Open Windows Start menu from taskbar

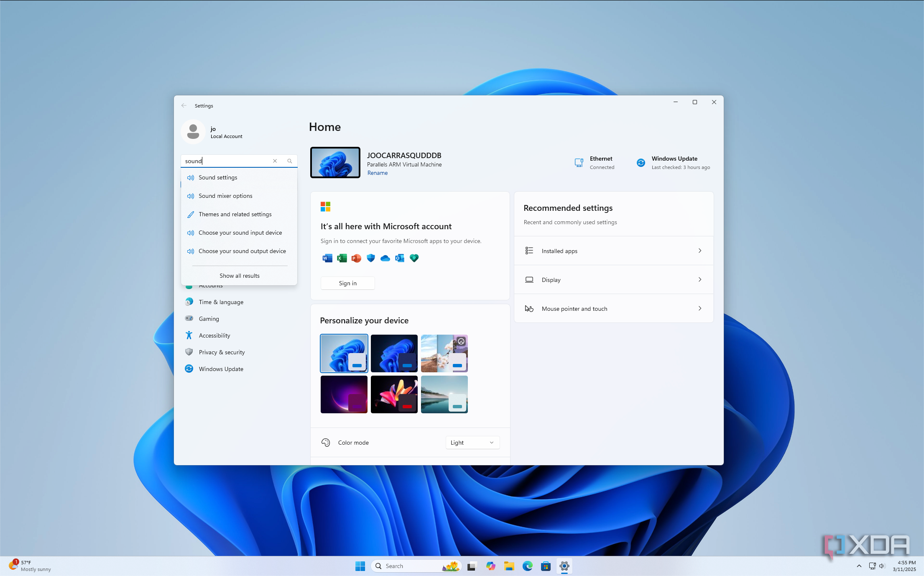[x=360, y=566]
